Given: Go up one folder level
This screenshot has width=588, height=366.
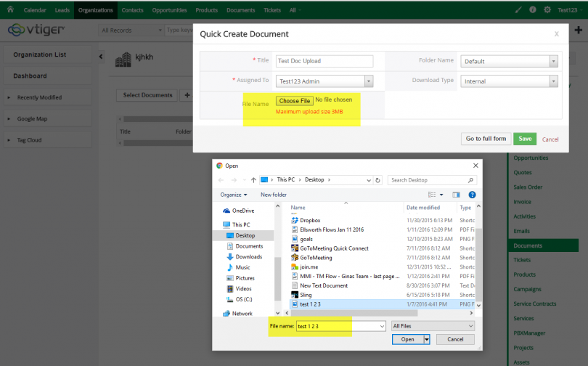Looking at the screenshot, I should coord(253,179).
